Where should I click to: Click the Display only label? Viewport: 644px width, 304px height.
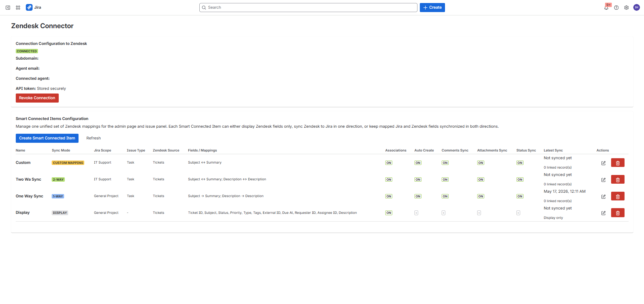[553, 218]
